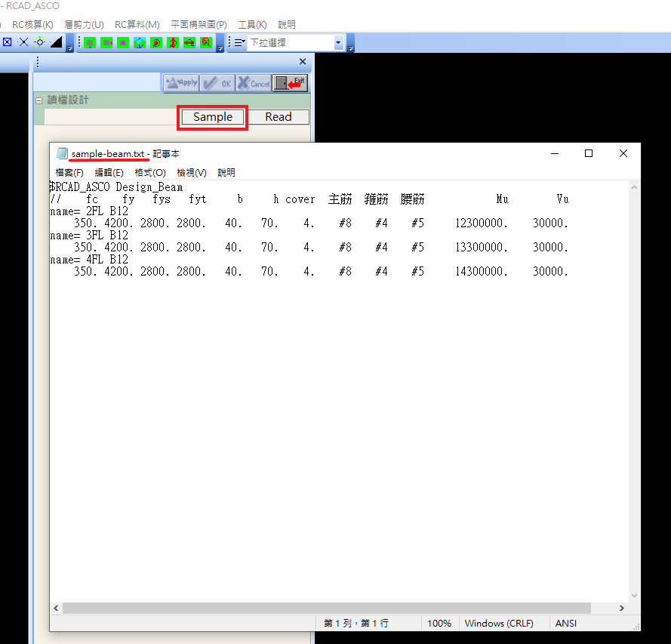This screenshot has width=671, height=644.
Task: Click the Notepad icon in title bar
Action: coord(63,153)
